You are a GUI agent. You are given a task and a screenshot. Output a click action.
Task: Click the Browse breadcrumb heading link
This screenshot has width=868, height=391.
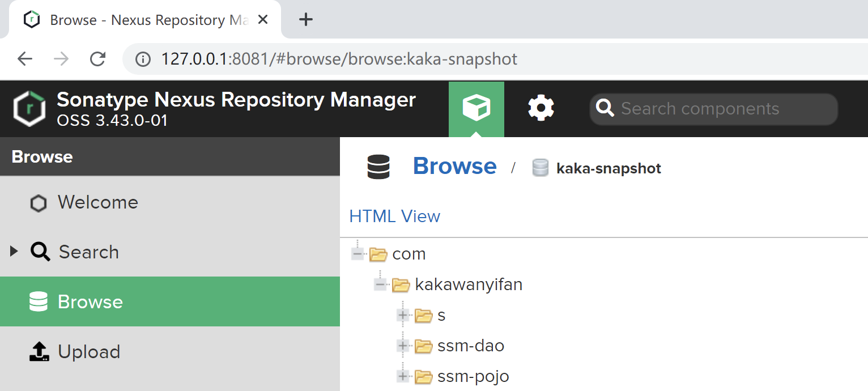point(454,167)
